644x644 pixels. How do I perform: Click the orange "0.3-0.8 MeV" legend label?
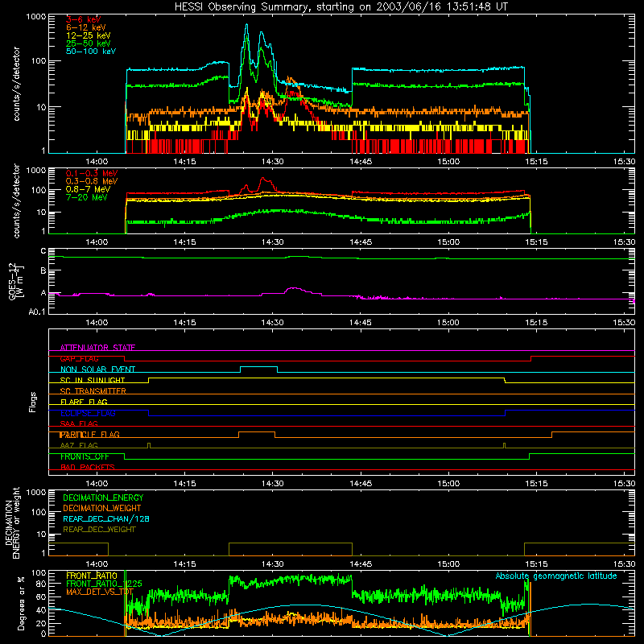pos(92,181)
